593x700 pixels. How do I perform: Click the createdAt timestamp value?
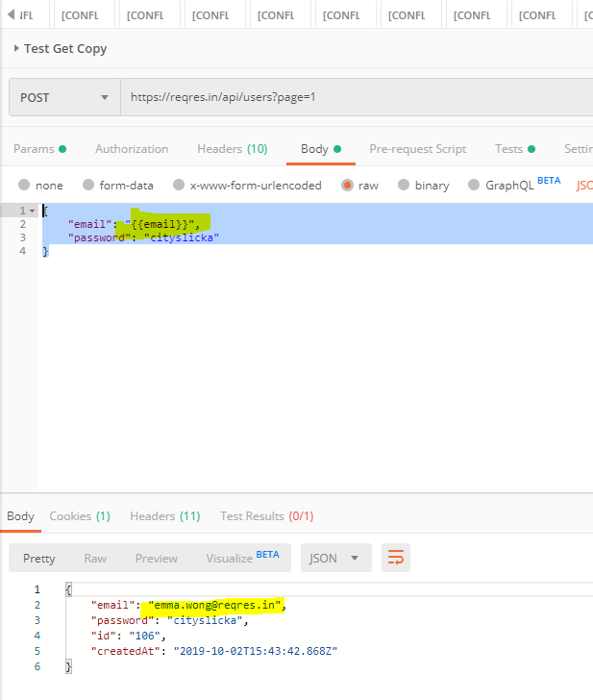[256, 651]
